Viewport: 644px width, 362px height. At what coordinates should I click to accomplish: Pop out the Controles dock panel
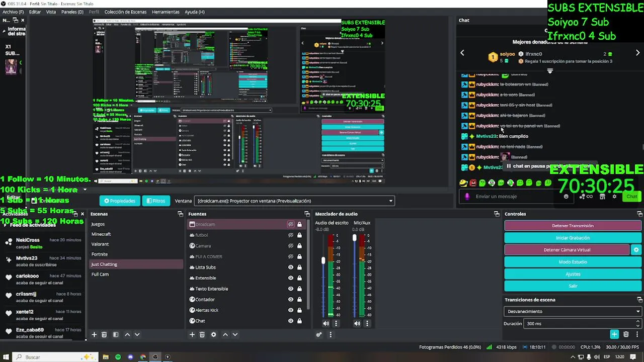(639, 214)
